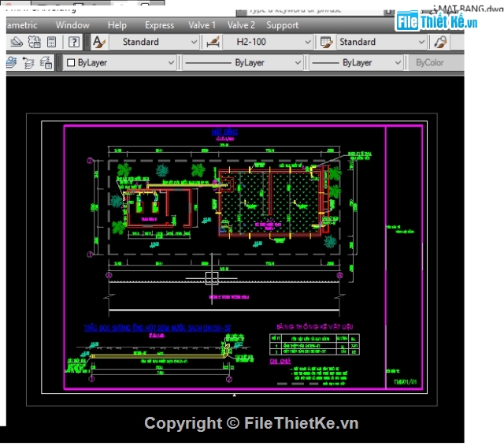This screenshot has width=504, height=446.
Task: Expand the Standard table style dropdown
Action: coord(421,42)
